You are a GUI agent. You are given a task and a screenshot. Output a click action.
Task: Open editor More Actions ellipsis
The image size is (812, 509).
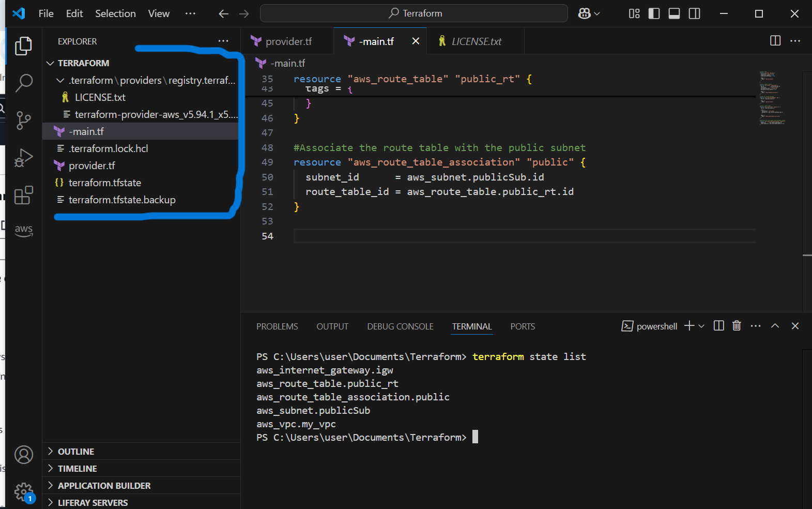[x=795, y=41]
